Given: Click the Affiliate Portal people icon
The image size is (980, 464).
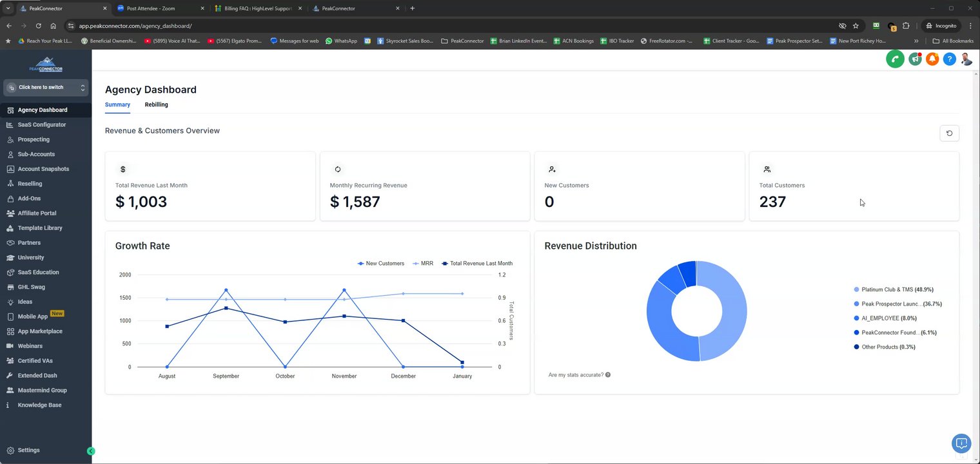Looking at the screenshot, I should pos(11,213).
